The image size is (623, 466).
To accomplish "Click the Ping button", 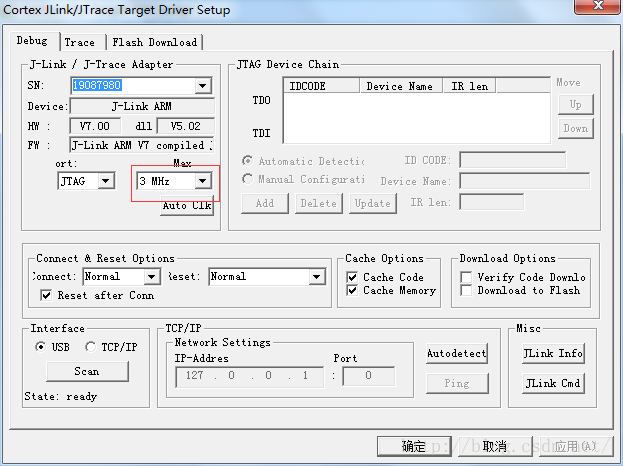I will (x=457, y=383).
